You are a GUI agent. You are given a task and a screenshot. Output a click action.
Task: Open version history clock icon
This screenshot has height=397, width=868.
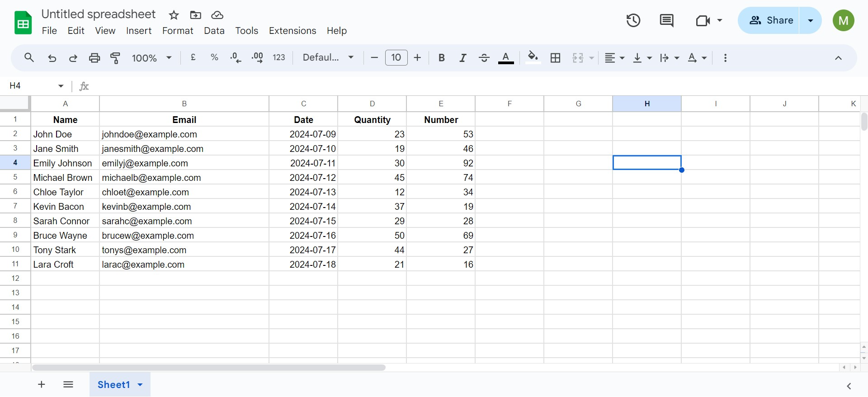[633, 20]
